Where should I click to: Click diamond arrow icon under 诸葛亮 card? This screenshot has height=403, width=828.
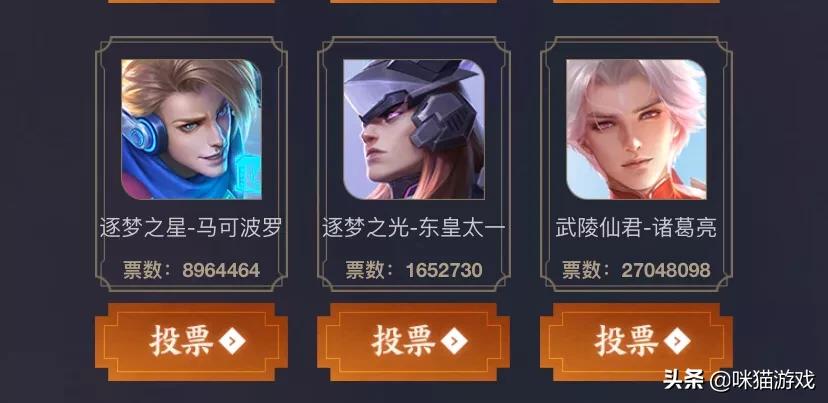[678, 342]
